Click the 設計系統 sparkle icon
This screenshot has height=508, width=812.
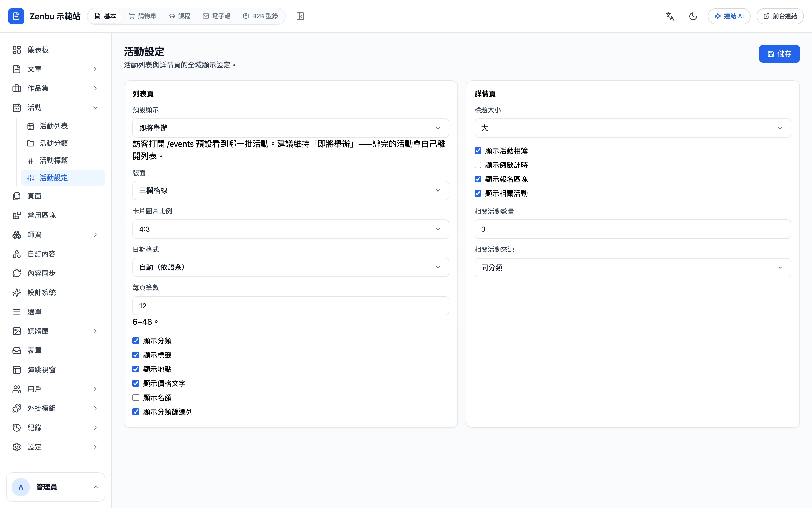17,293
